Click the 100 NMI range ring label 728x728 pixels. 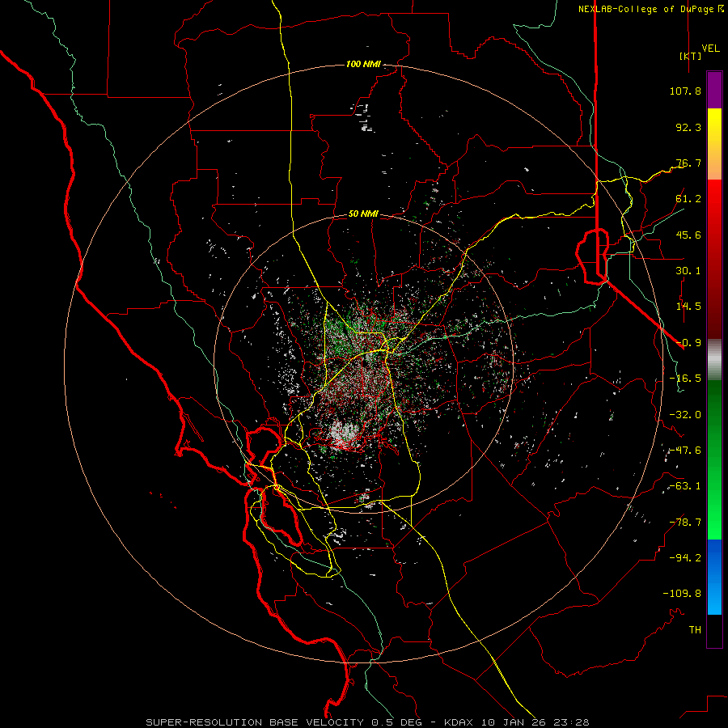363,64
